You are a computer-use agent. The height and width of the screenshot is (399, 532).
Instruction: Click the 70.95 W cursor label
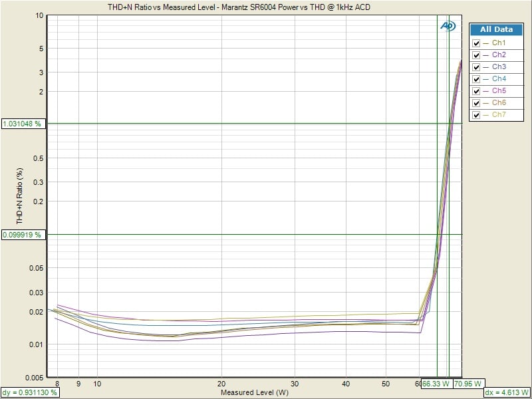[x=467, y=384]
